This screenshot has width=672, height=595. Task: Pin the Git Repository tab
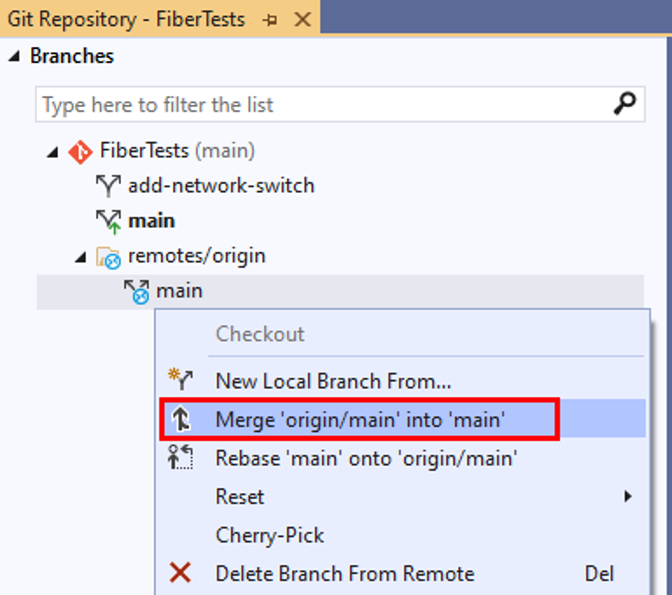[x=268, y=20]
